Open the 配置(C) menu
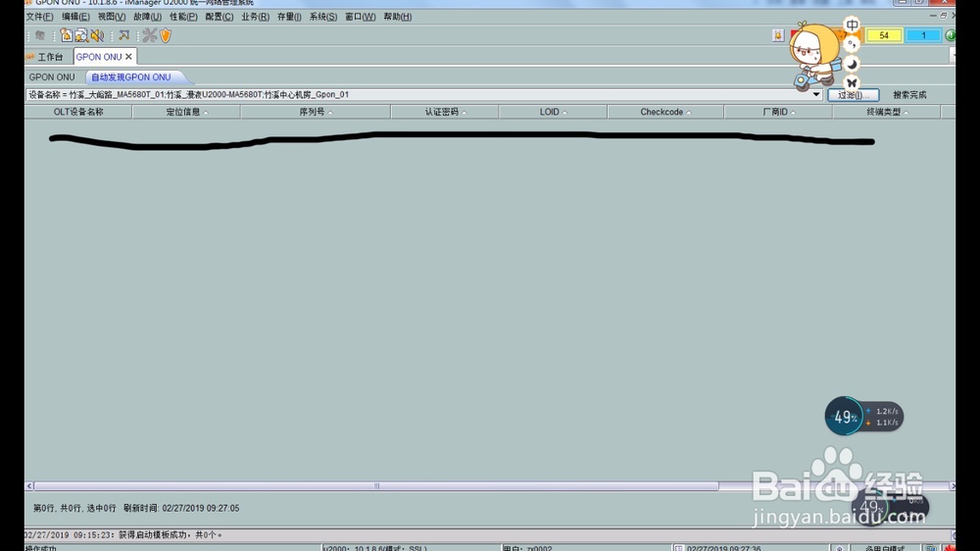This screenshot has height=551, width=980. coord(220,17)
